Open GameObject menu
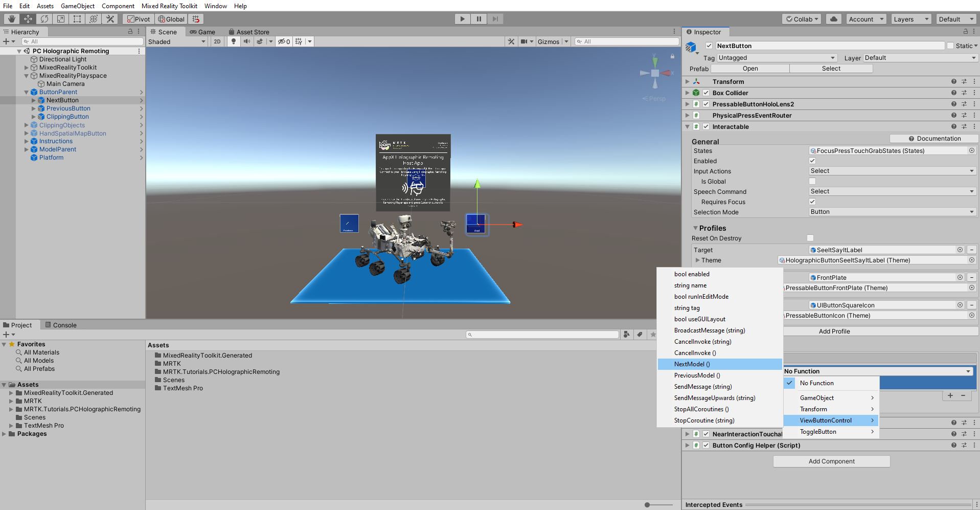Viewport: 980px width, 510px height. point(78,6)
